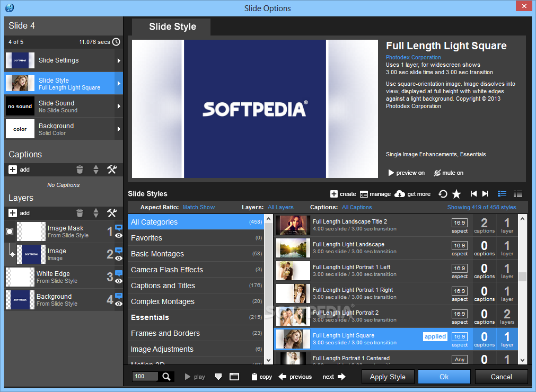Screen dimensions: 536x392
Task: Open Layers All Layers filter
Action: 280,207
